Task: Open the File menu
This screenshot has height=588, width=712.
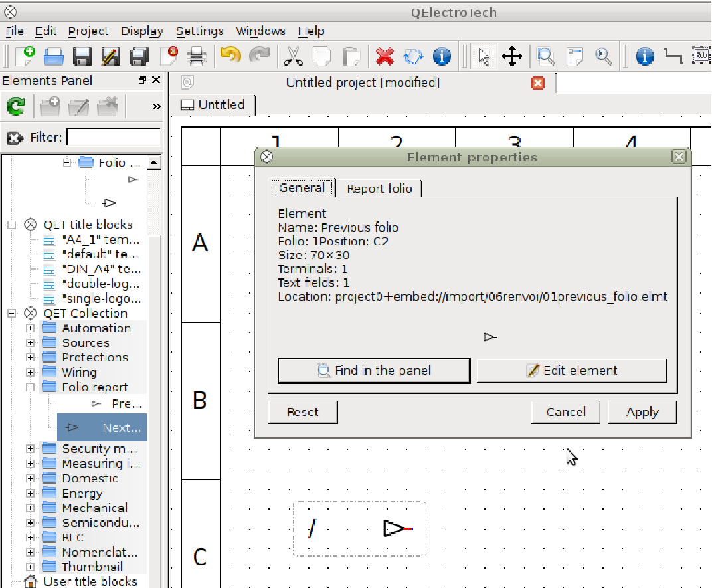Action: (15, 31)
